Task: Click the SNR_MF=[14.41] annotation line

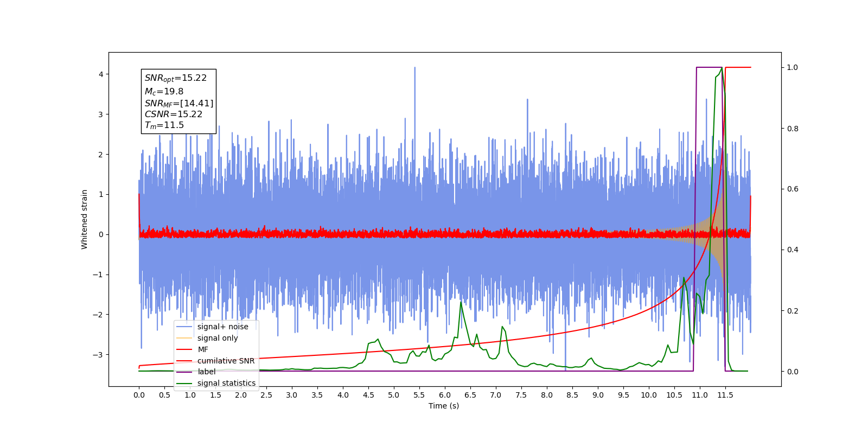Action: [x=179, y=103]
